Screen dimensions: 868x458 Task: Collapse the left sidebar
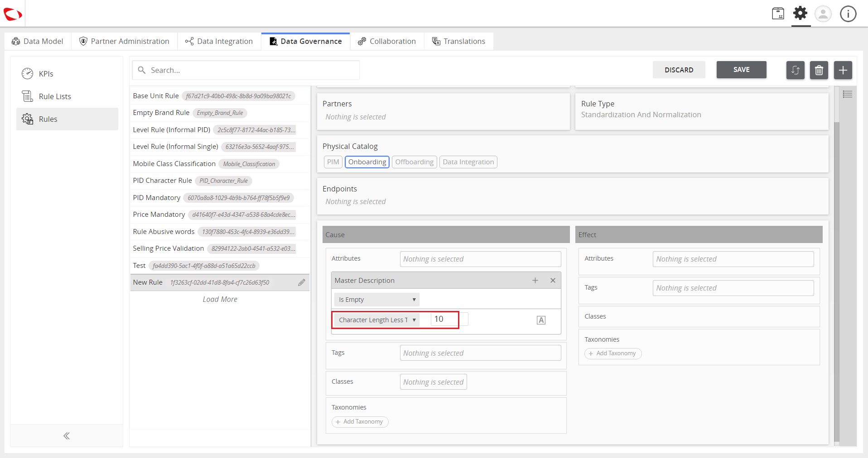coord(67,436)
